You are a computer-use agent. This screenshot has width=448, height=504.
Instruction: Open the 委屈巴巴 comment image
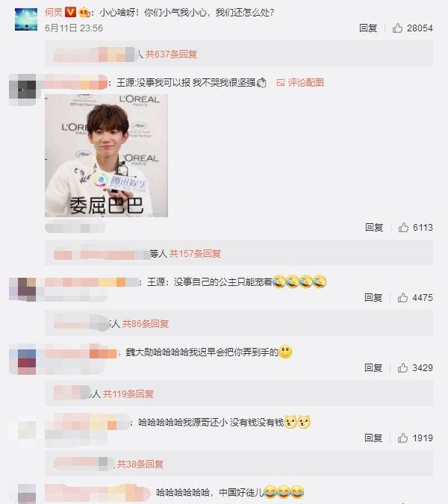(106, 155)
